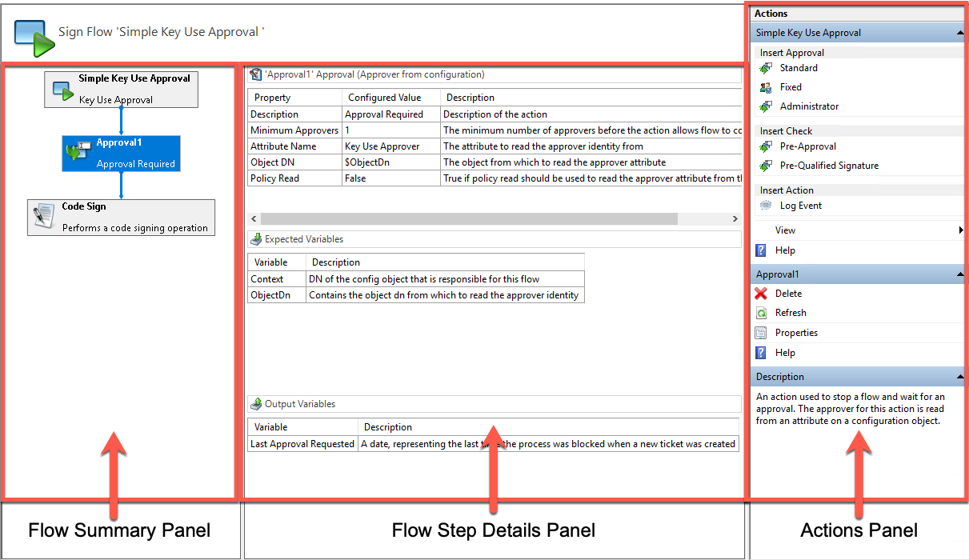The image size is (969, 560).
Task: Click the Pre-Qualified Signature icon
Action: point(766,166)
